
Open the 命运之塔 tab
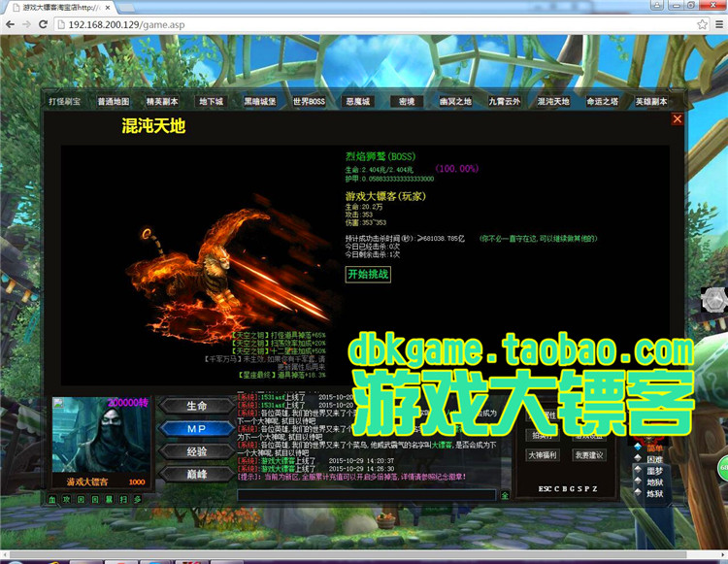602,101
